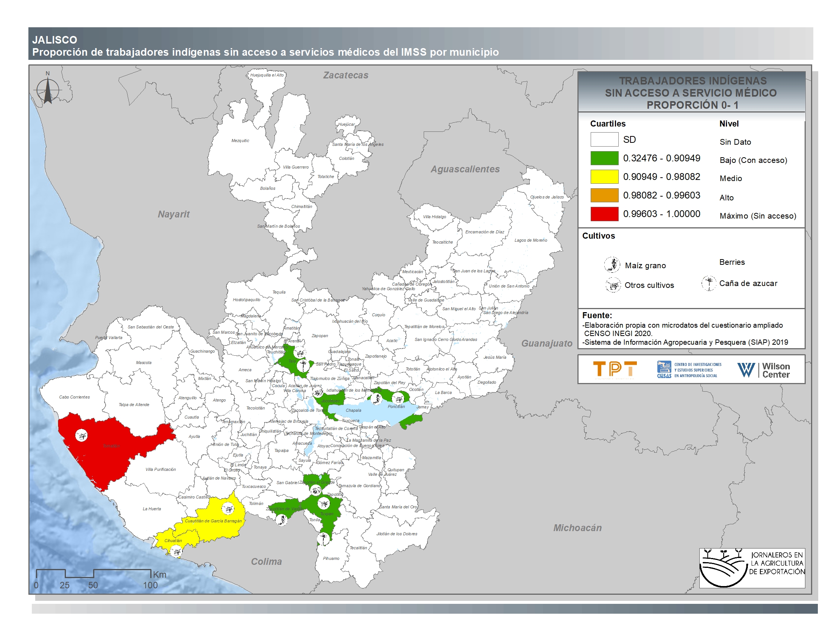Click the north arrow compass icon

pyautogui.click(x=48, y=90)
